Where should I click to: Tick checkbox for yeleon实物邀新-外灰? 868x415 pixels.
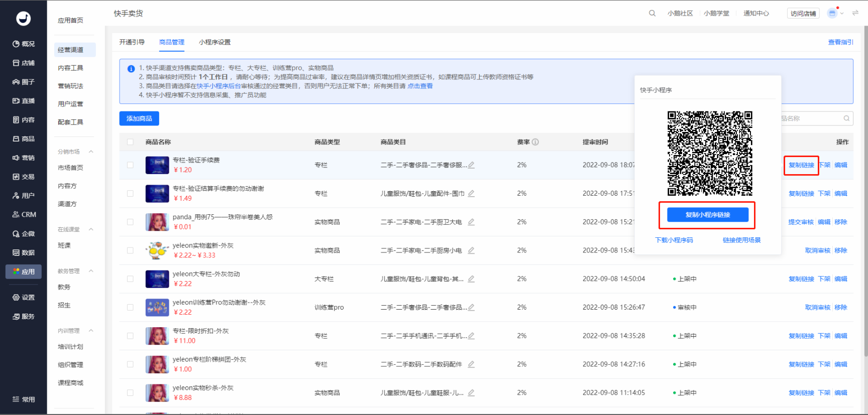(131, 250)
